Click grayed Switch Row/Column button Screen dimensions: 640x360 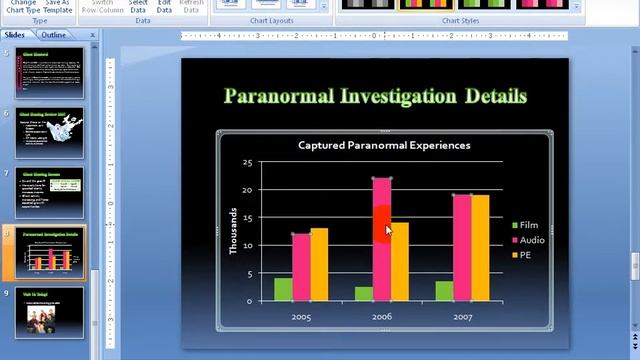pyautogui.click(x=102, y=7)
